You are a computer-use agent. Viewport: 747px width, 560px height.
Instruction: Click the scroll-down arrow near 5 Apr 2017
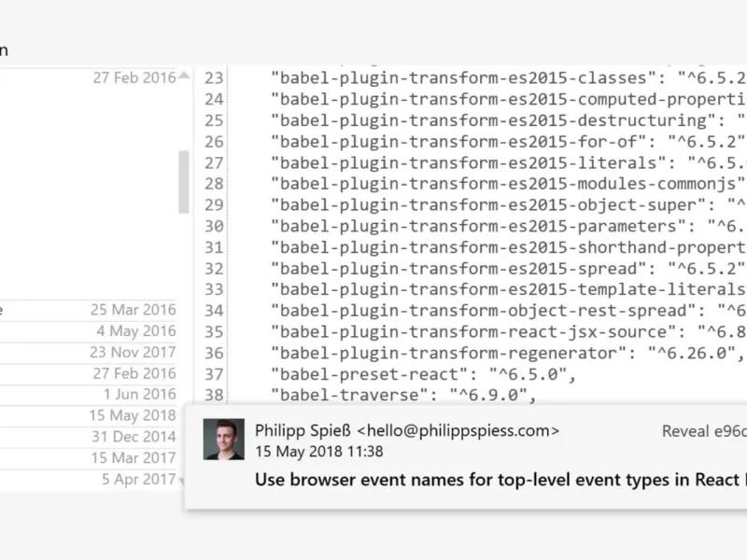(182, 481)
